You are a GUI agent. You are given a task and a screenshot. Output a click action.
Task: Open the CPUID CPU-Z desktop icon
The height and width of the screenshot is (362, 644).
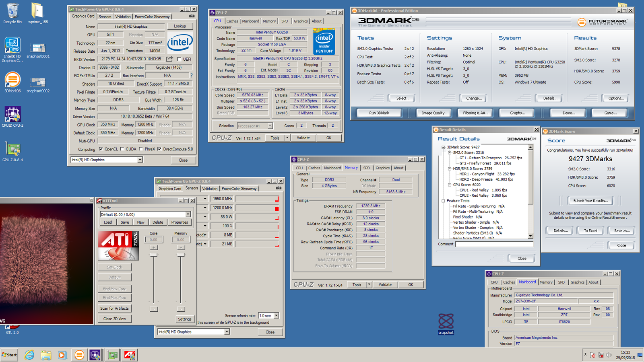click(x=12, y=115)
